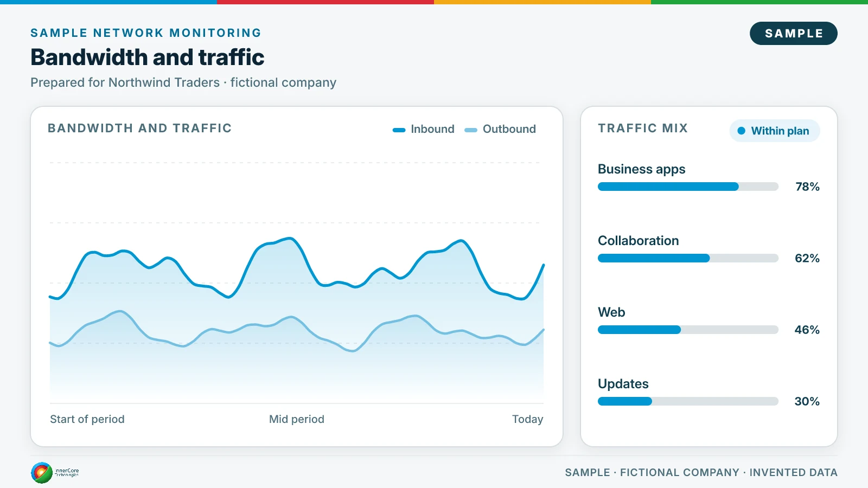The height and width of the screenshot is (488, 868).
Task: Click the Outbound legend color swatch
Action: [471, 130]
